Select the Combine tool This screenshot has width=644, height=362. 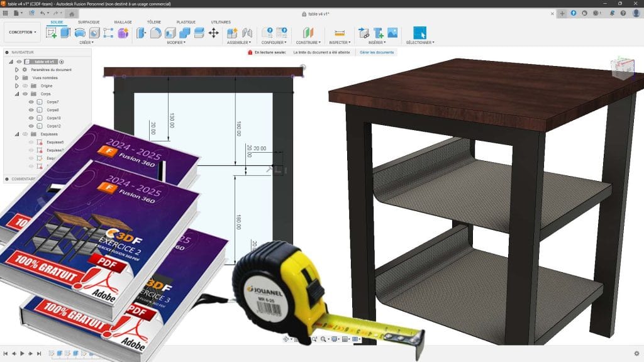pos(184,33)
